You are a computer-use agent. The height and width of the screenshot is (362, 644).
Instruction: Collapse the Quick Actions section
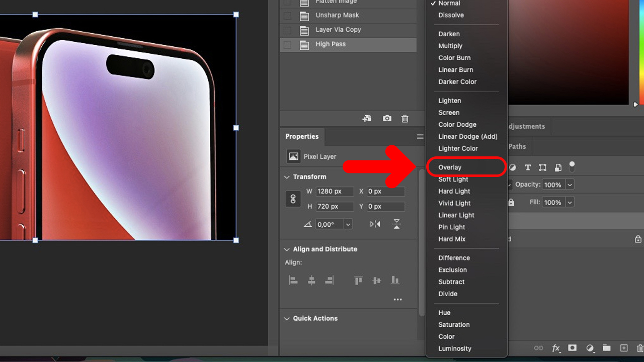click(x=287, y=319)
